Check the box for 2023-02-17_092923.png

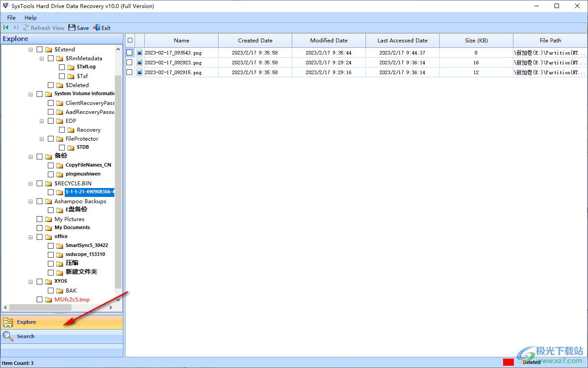[130, 63]
